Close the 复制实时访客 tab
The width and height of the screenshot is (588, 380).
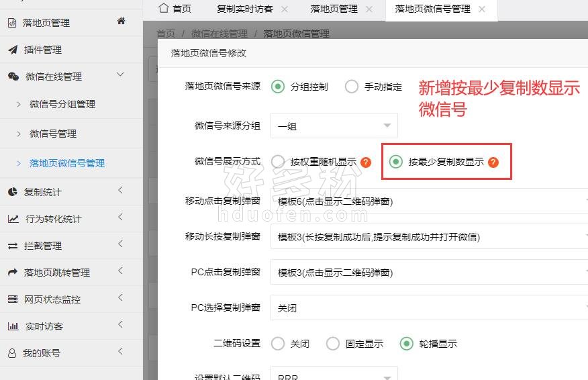[x=285, y=9]
